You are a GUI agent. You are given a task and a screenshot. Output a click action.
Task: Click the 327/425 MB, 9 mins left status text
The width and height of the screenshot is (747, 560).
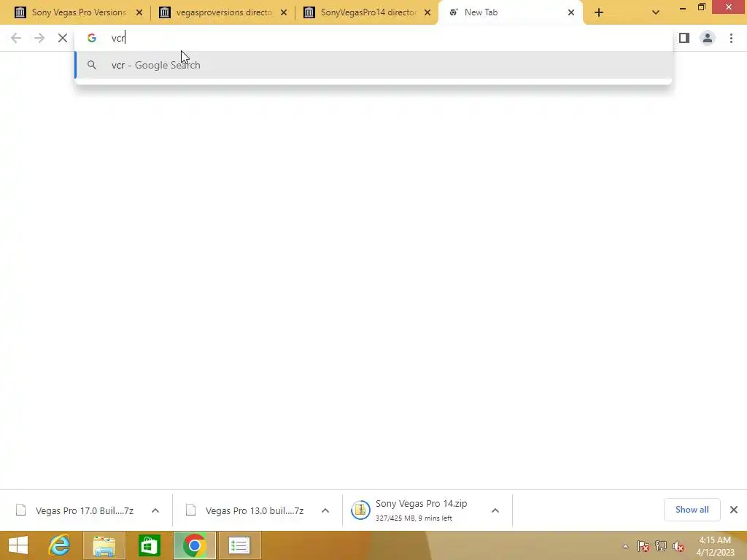pyautogui.click(x=414, y=518)
